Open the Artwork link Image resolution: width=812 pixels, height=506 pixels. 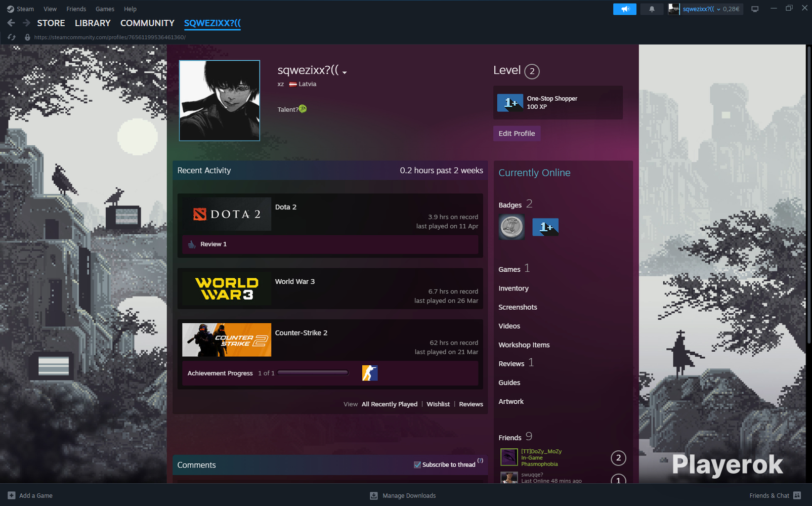pyautogui.click(x=511, y=402)
